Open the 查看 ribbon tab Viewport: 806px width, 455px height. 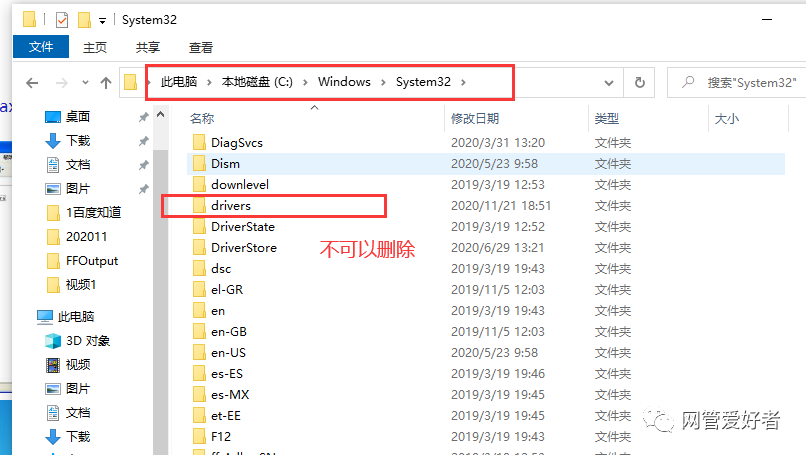[201, 47]
